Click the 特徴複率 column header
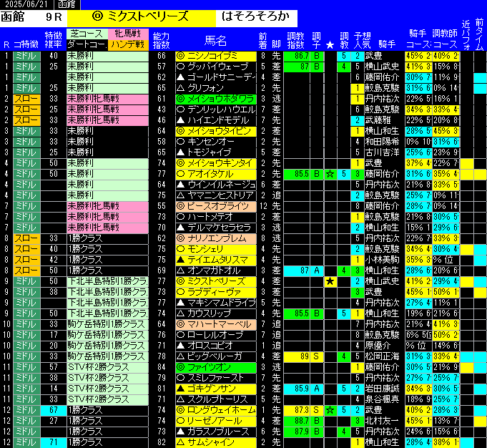Viewport: 487px width, 448px height. 53,40
